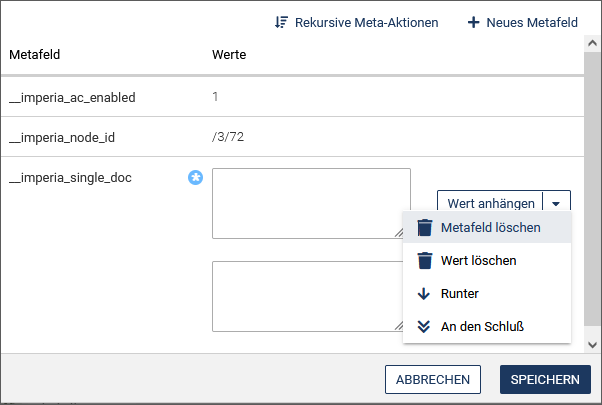Click the scrollbar up arrow
This screenshot has width=602, height=405.
coord(592,43)
